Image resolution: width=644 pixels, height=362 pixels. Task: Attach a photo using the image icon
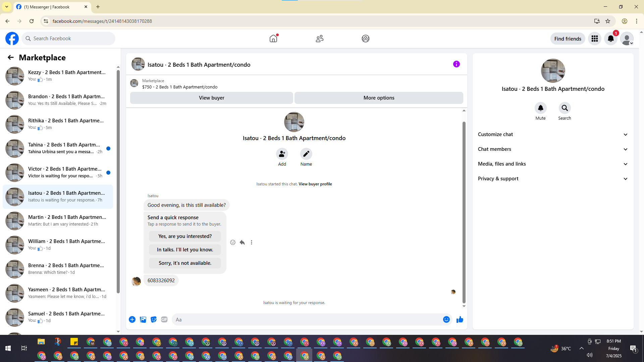click(x=143, y=319)
